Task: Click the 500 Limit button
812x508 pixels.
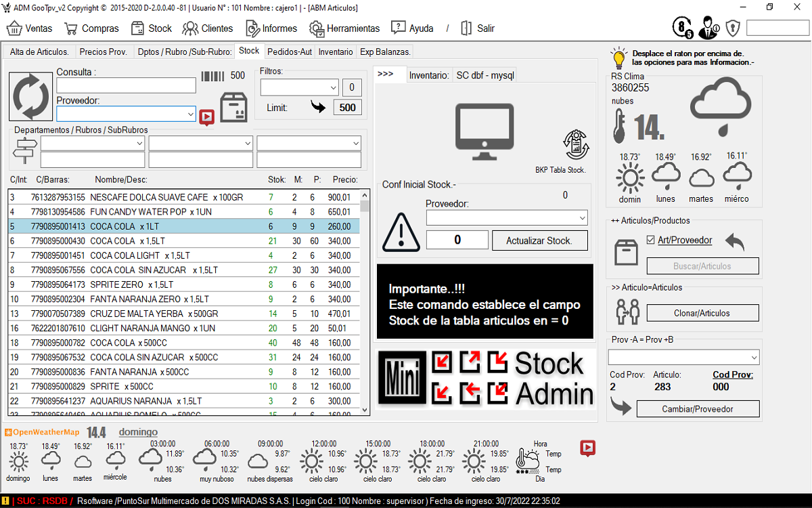Action: (x=348, y=107)
